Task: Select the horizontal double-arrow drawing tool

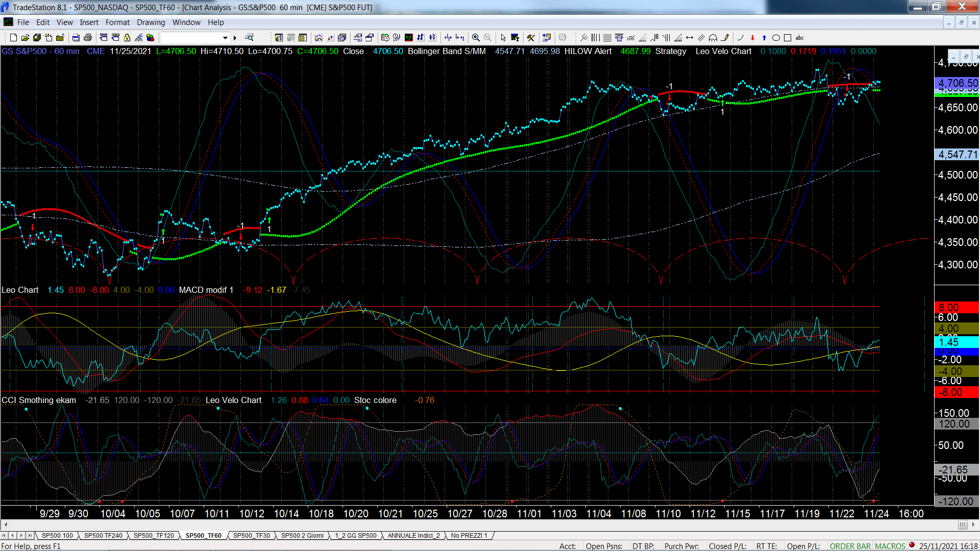Action: (690, 38)
